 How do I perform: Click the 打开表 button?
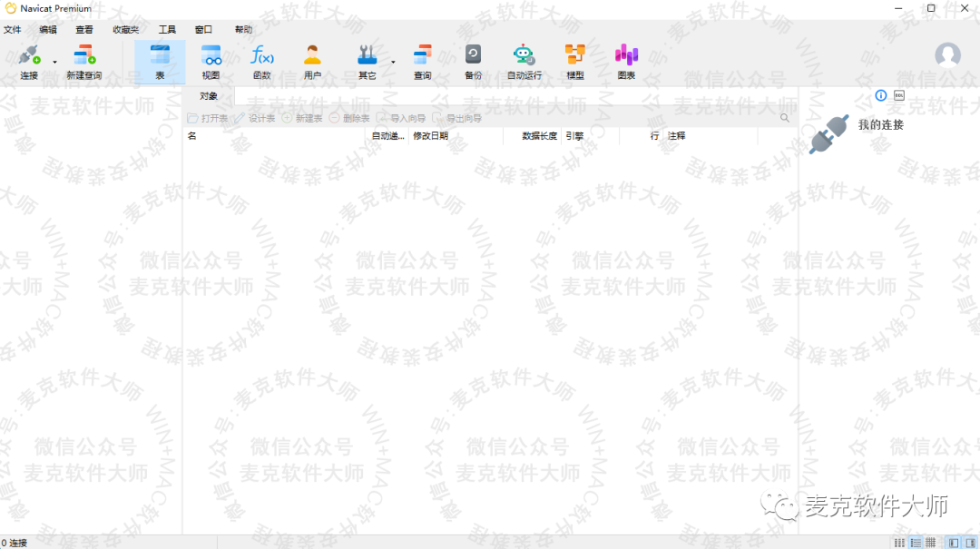pyautogui.click(x=208, y=118)
